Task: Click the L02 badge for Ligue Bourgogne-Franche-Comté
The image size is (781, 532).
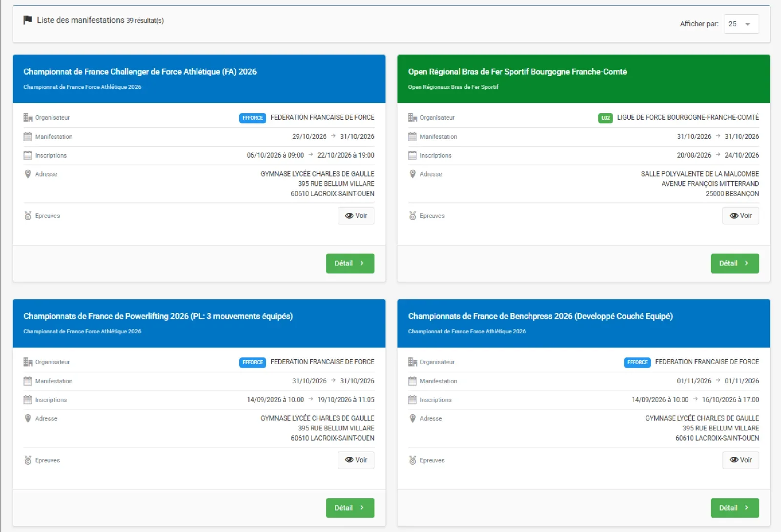Action: pyautogui.click(x=605, y=118)
